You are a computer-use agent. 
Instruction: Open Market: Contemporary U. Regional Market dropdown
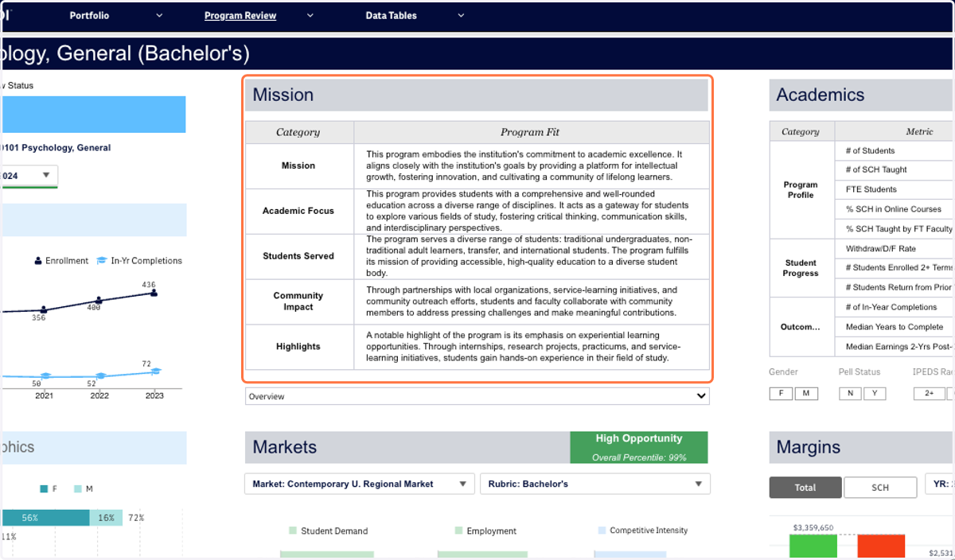click(360, 484)
